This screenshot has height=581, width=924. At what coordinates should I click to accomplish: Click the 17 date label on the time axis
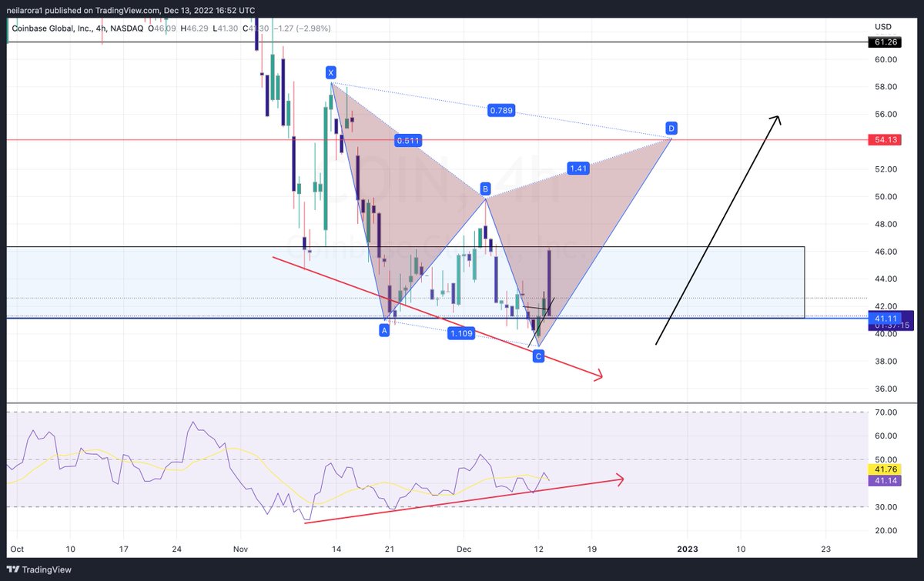(123, 549)
